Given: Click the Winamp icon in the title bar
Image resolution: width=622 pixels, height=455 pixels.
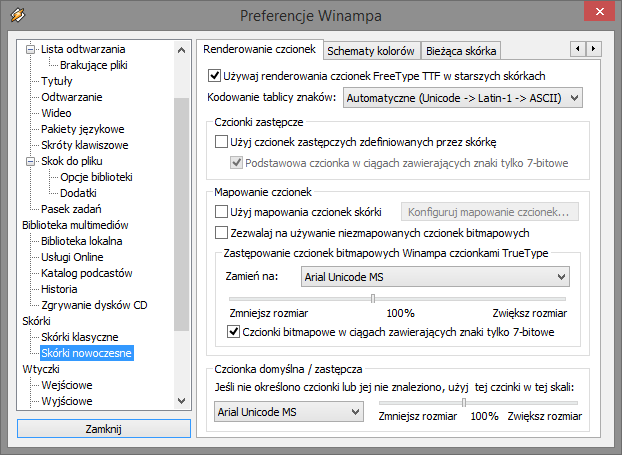Looking at the screenshot, I should [18, 15].
